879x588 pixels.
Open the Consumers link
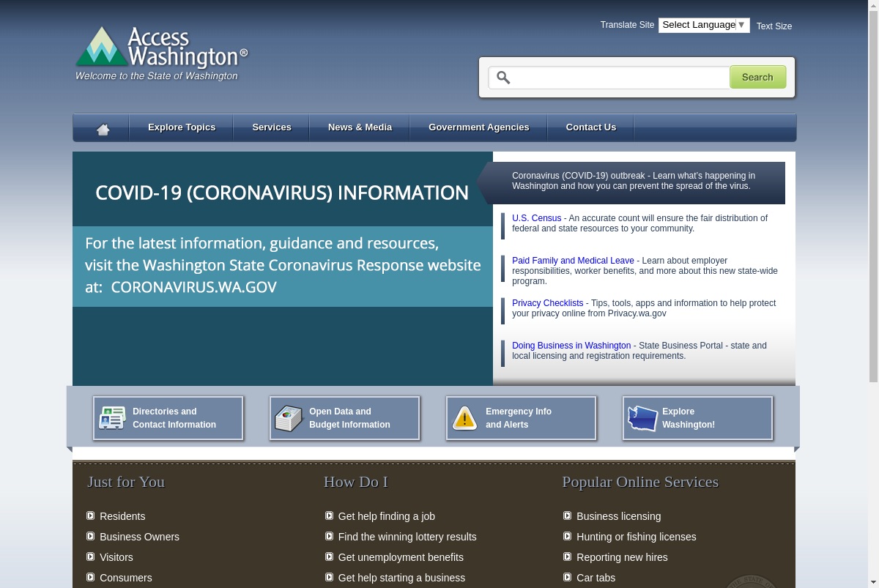(126, 578)
